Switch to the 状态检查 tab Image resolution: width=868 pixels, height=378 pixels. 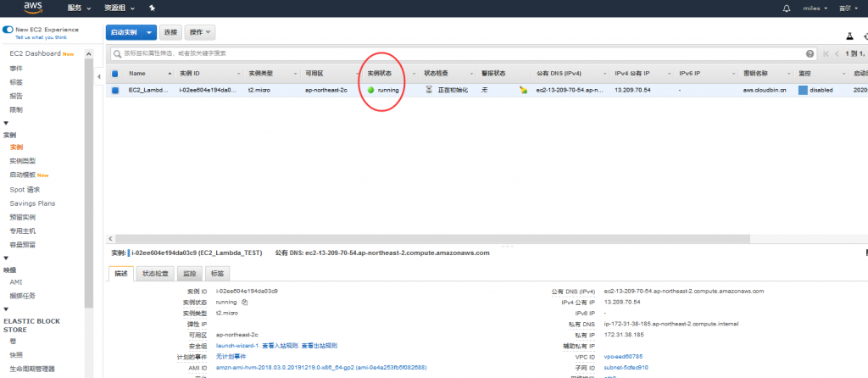point(155,274)
